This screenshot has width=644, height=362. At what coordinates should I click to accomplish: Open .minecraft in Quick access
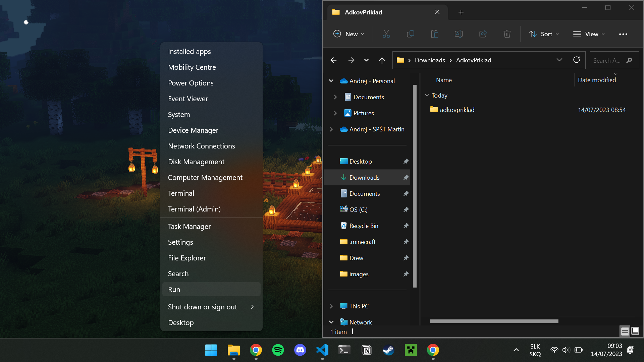pos(362,242)
